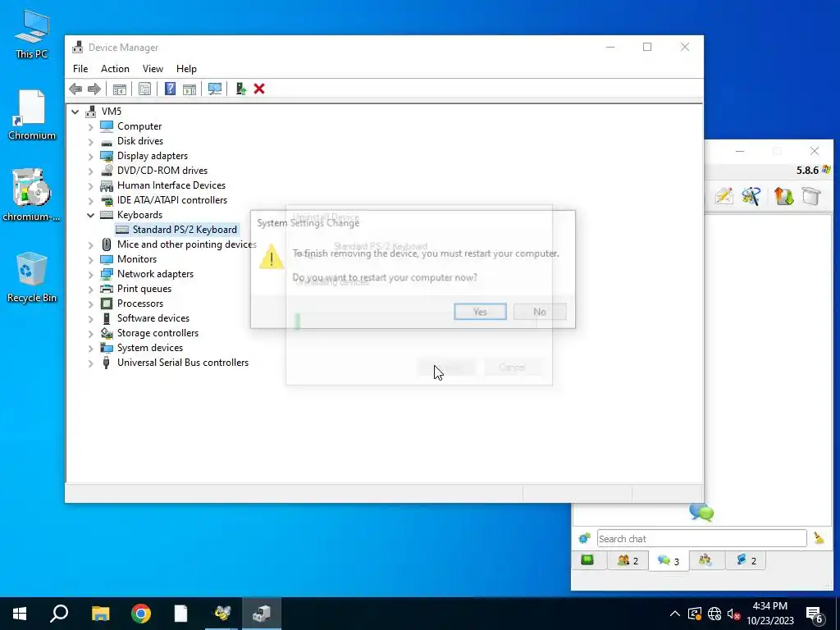Switch to the green monitor tab in chat window

click(587, 560)
